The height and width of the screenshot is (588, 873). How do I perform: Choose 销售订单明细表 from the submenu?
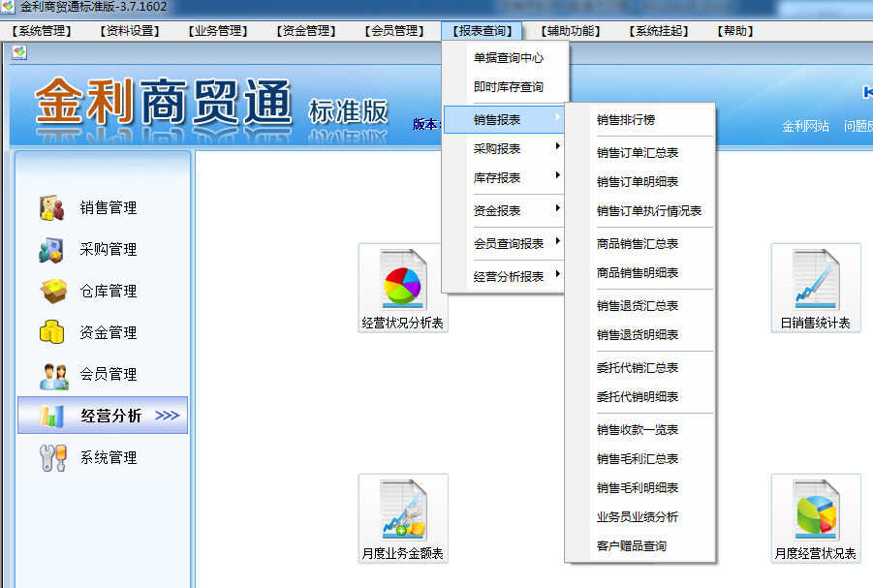coord(639,181)
